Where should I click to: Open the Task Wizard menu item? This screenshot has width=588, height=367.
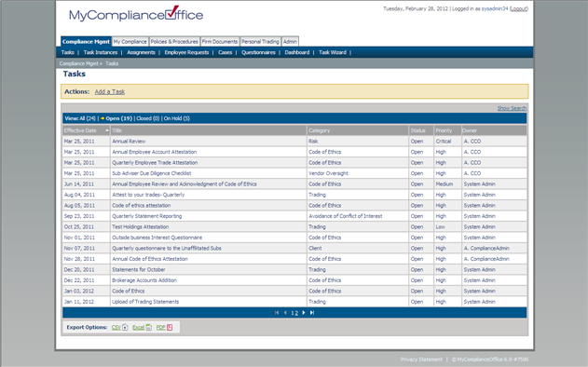[333, 52]
